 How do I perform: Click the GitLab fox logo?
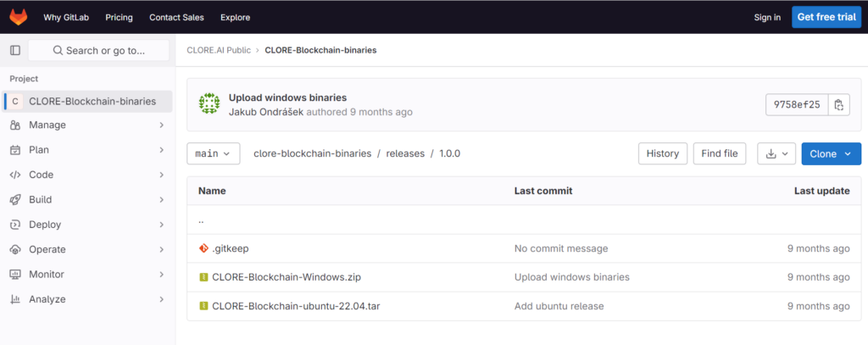pyautogui.click(x=18, y=17)
